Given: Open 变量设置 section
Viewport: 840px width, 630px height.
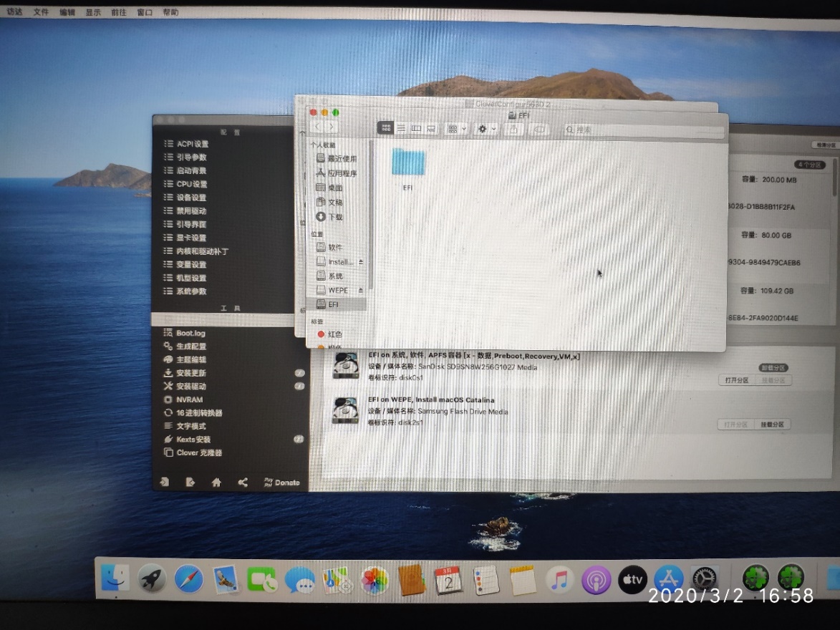Looking at the screenshot, I should 185,264.
